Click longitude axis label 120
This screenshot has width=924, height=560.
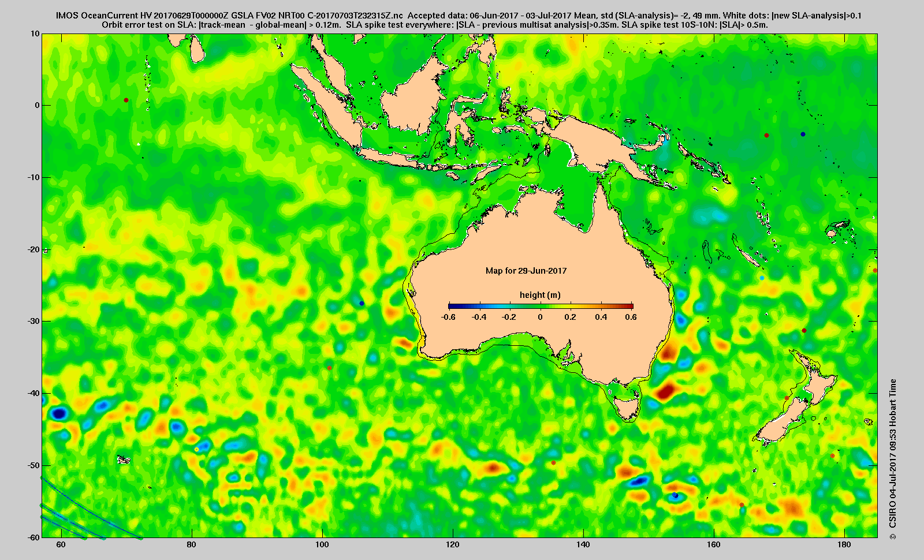click(453, 545)
